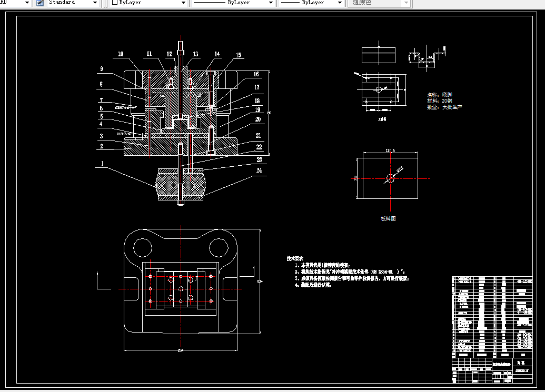Select part callout number 16

(256, 74)
